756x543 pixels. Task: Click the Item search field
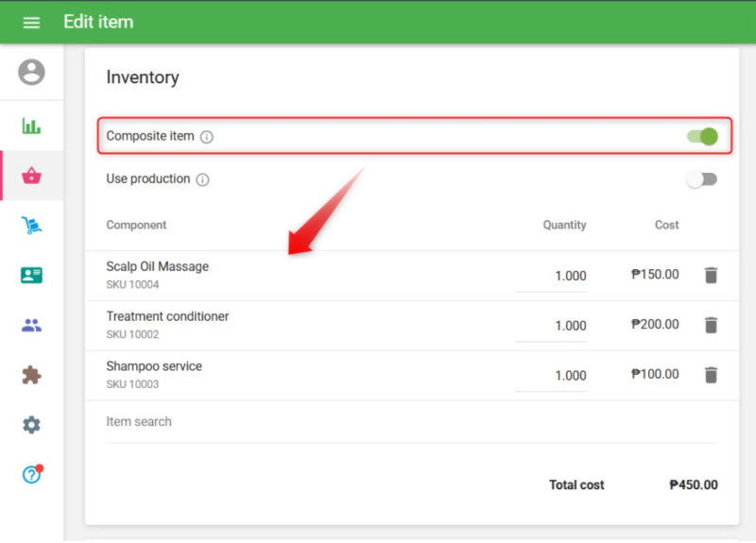[x=411, y=422]
